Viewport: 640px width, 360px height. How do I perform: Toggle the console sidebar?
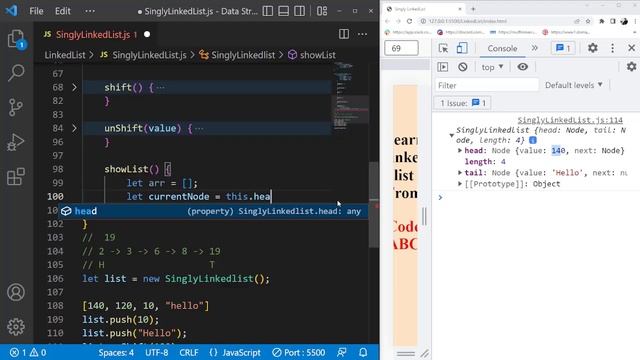click(442, 67)
